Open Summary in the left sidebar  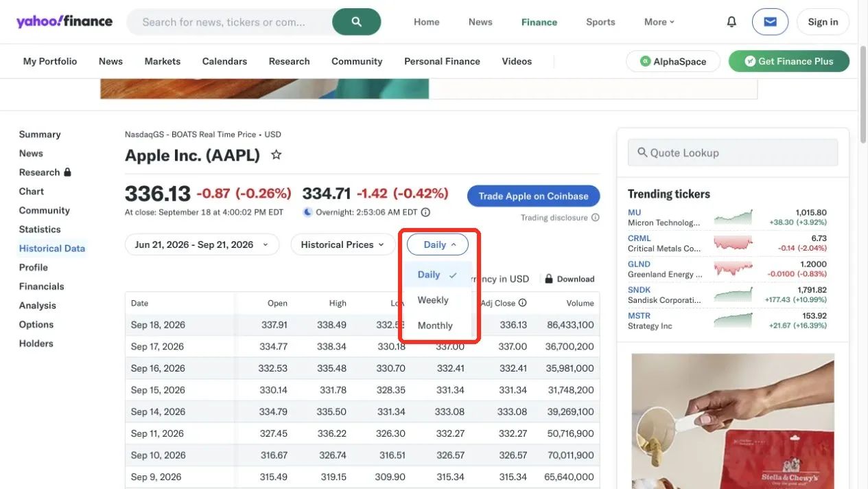40,135
